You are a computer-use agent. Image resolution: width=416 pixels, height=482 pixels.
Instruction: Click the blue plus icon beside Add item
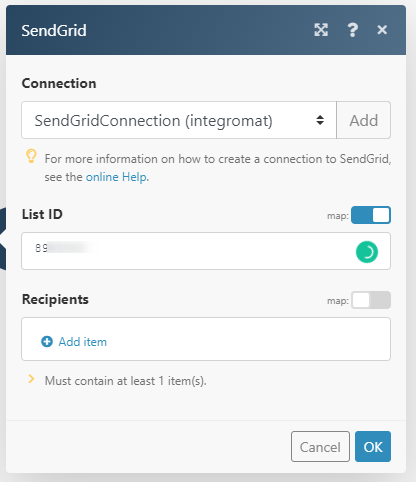pos(47,342)
